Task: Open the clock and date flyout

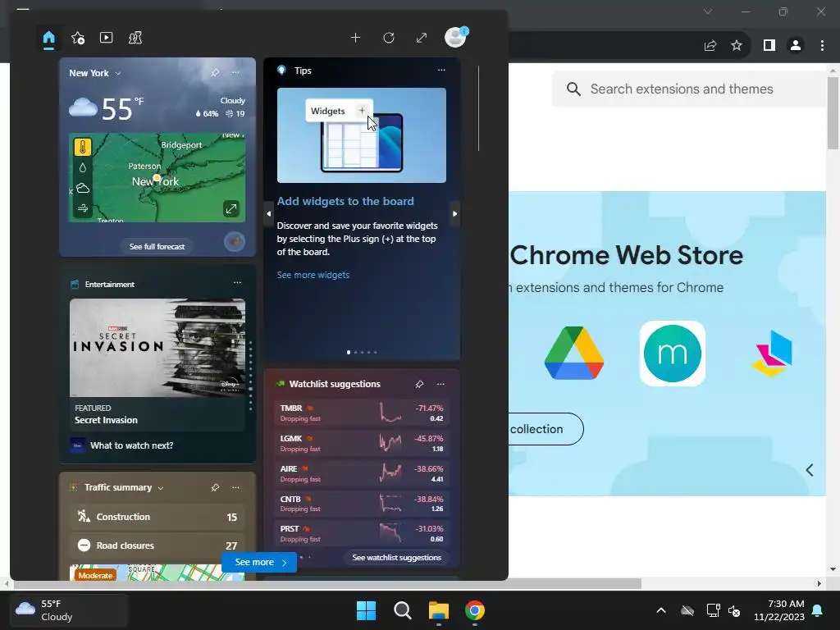Action: point(778,610)
